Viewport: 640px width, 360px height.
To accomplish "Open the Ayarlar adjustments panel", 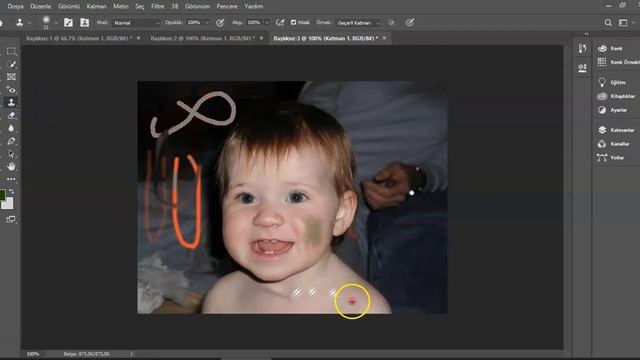I will tap(612, 110).
